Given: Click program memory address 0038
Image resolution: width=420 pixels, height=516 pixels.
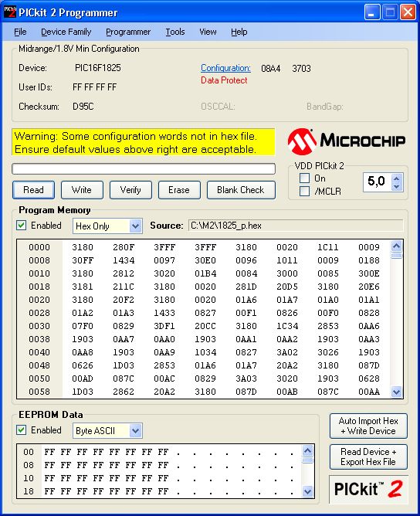Looking at the screenshot, I should (39, 339).
